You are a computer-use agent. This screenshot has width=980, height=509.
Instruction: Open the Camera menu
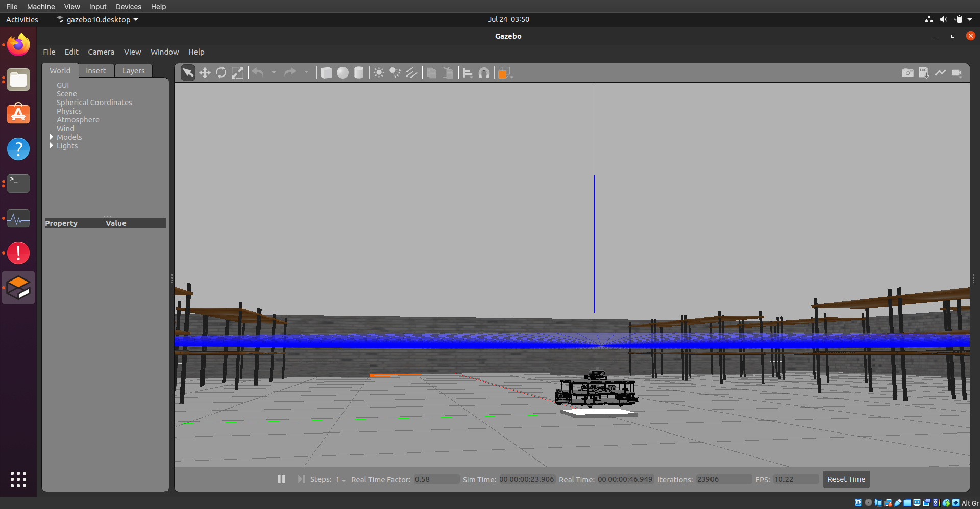(x=101, y=52)
